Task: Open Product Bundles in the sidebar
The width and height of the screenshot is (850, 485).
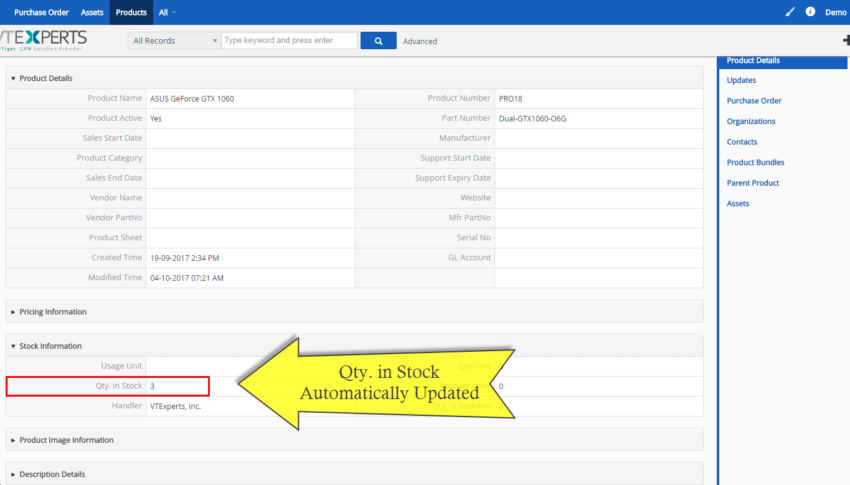Action: coord(755,163)
